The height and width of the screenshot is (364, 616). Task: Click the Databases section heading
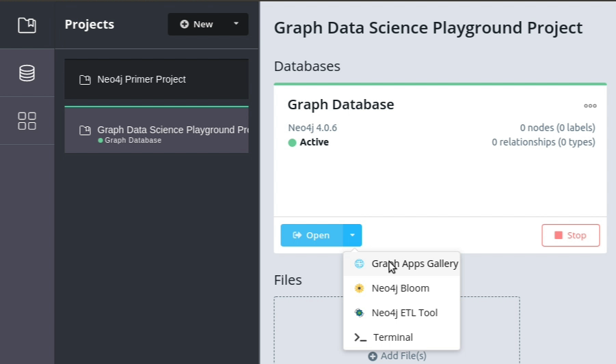pyautogui.click(x=307, y=66)
